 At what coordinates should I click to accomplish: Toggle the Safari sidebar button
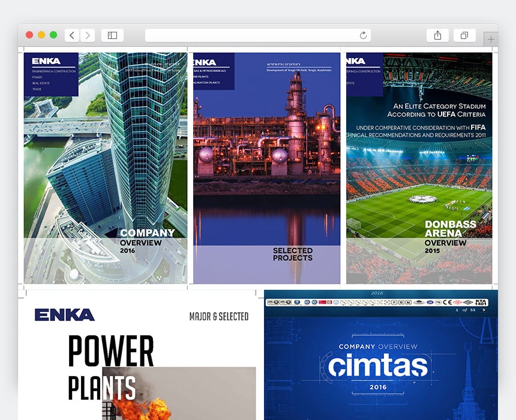click(112, 35)
